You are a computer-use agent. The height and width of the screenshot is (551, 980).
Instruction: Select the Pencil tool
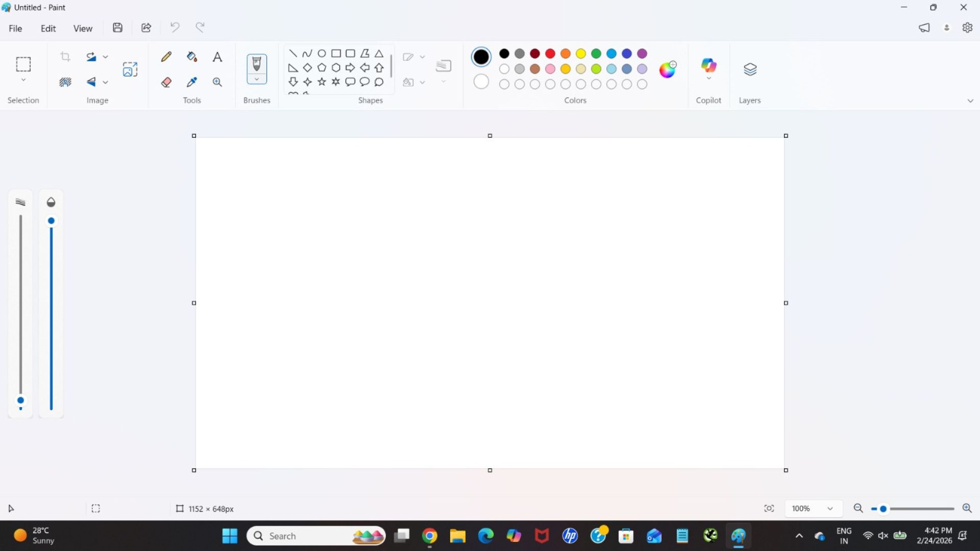tap(166, 57)
